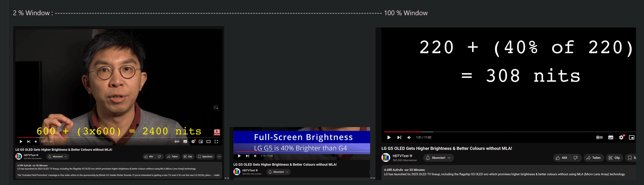Dislike the video next to the 443 count

point(576,158)
